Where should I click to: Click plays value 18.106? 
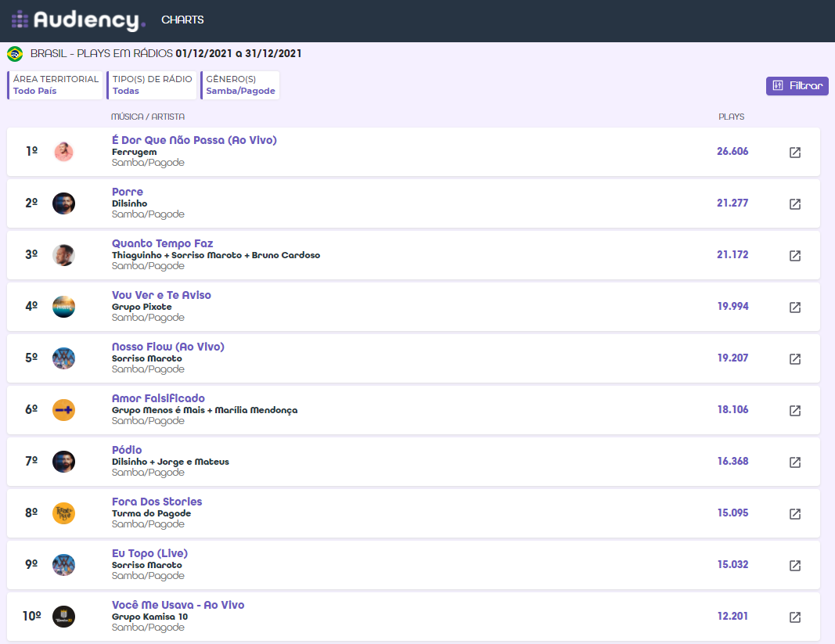click(732, 409)
